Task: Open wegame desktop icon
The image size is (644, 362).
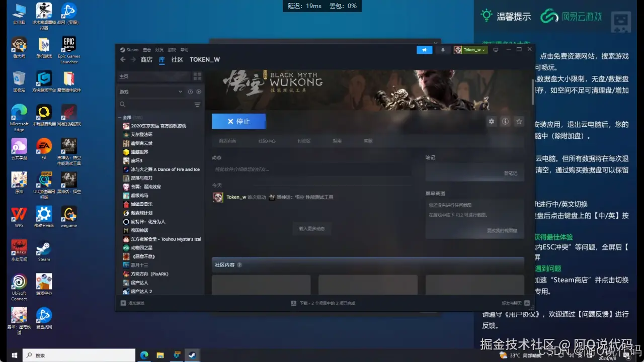Action: point(69,217)
